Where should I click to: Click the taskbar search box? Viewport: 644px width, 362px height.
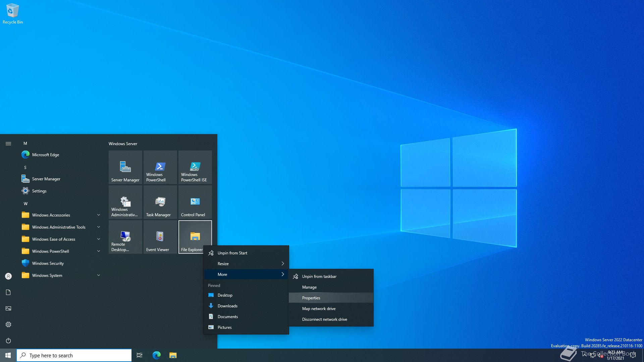tap(74, 355)
